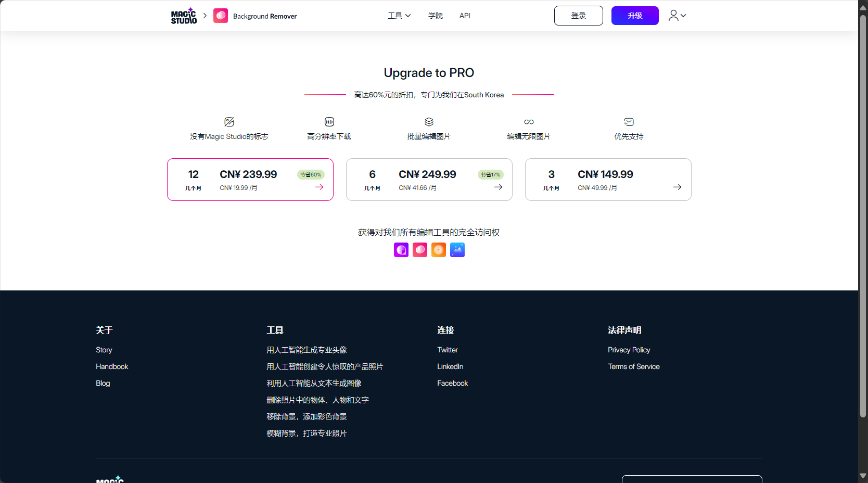Click the 升级 upgrade button
This screenshot has height=483, width=868.
[x=635, y=16]
